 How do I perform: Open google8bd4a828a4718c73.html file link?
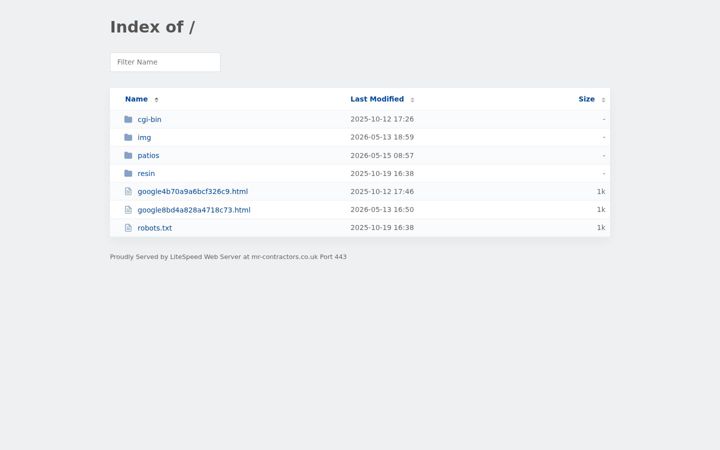(x=194, y=210)
